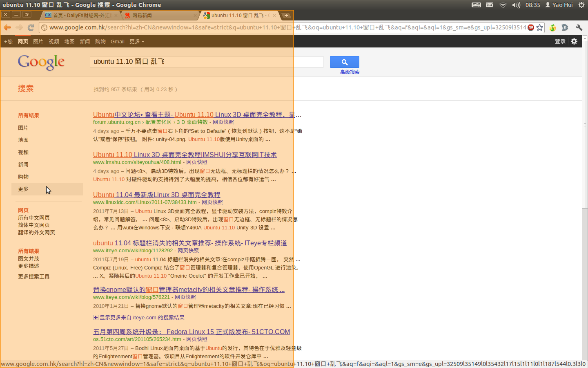Click the puzzle piece extension icon
The height and width of the screenshot is (368, 588).
click(565, 27)
